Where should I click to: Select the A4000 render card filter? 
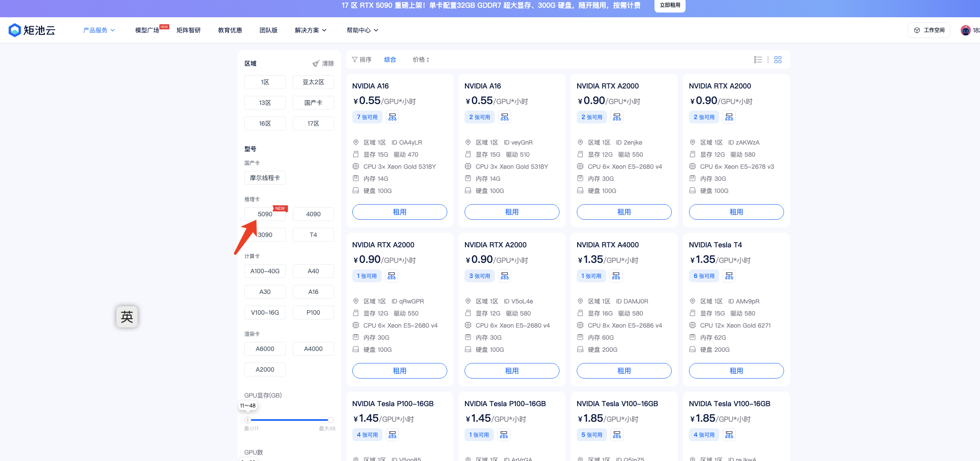click(x=313, y=349)
